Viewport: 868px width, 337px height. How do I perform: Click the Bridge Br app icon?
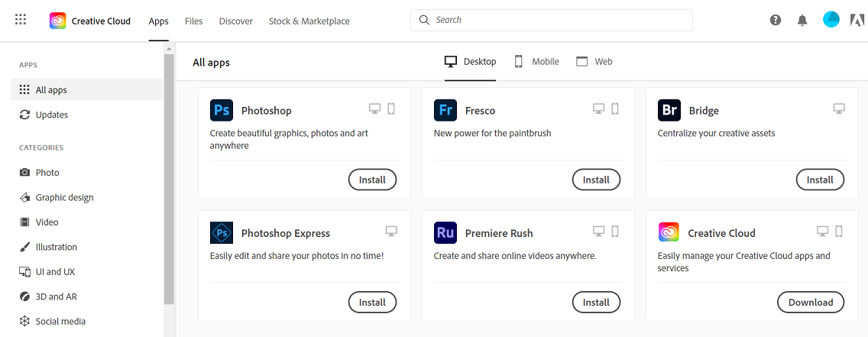(x=669, y=110)
